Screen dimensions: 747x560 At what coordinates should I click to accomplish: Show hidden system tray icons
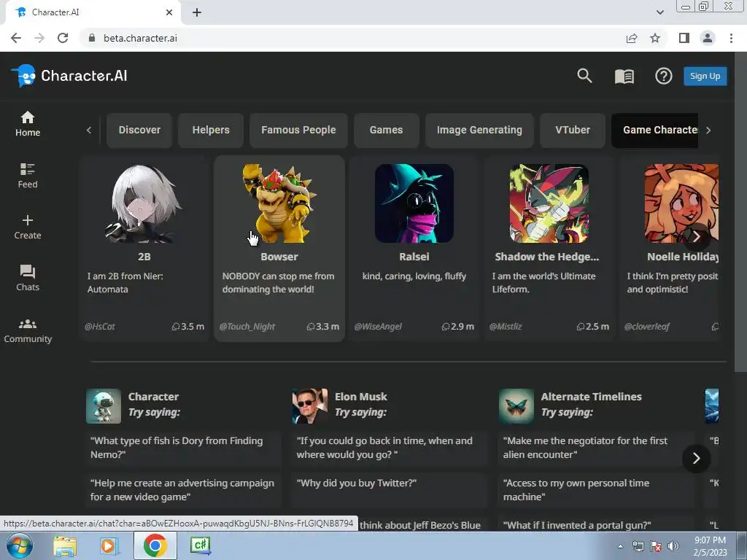(x=620, y=546)
